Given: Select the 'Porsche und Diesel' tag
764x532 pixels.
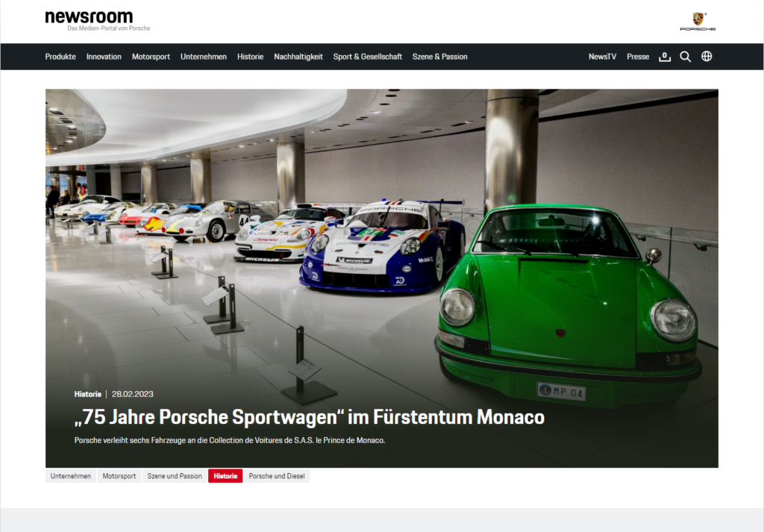Looking at the screenshot, I should tap(277, 475).
